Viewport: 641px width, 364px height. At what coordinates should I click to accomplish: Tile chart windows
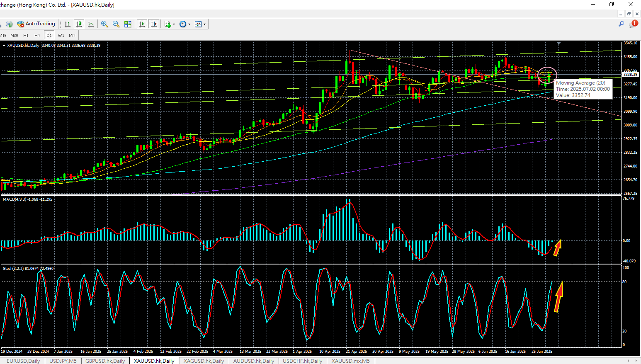[x=128, y=24]
